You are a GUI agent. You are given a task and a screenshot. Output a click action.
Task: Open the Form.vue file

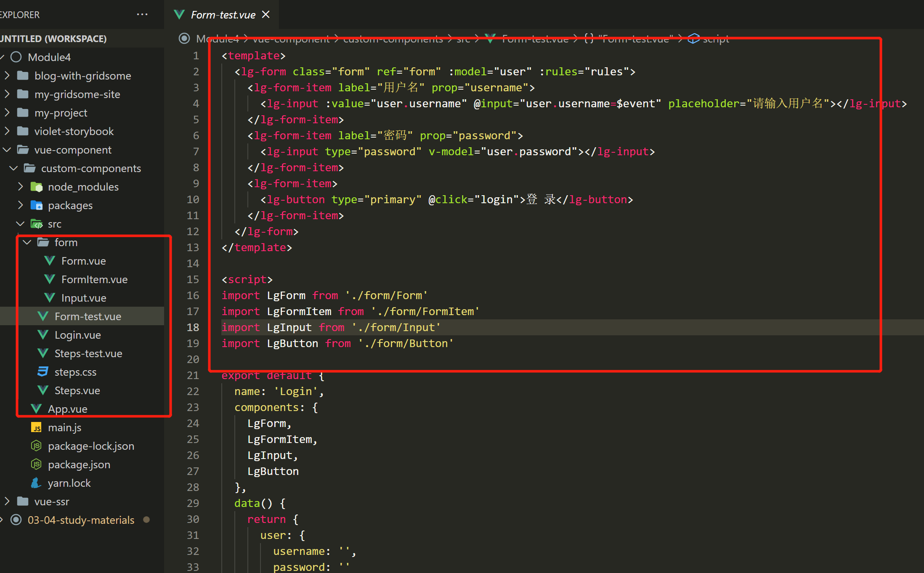84,261
